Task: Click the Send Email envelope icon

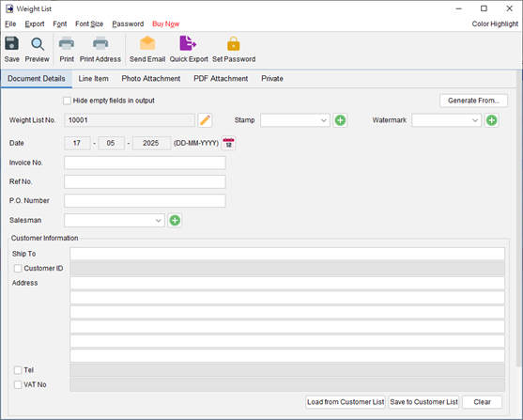Action: tap(147, 43)
